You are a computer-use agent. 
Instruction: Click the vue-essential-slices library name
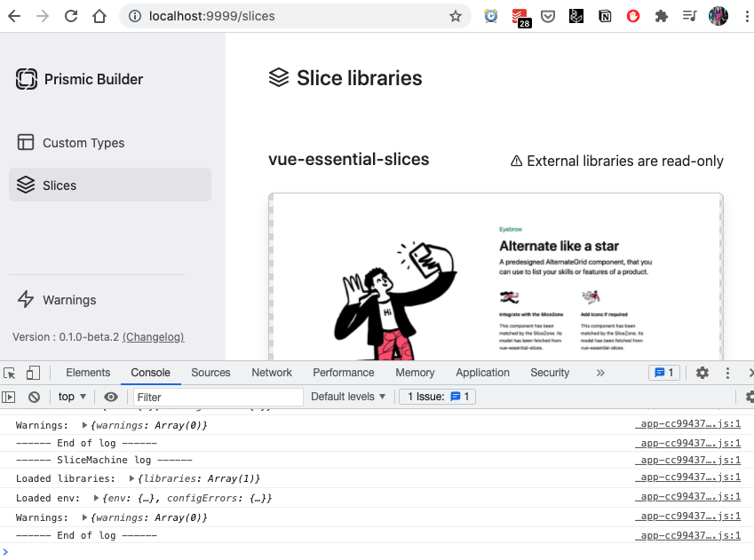coord(349,160)
